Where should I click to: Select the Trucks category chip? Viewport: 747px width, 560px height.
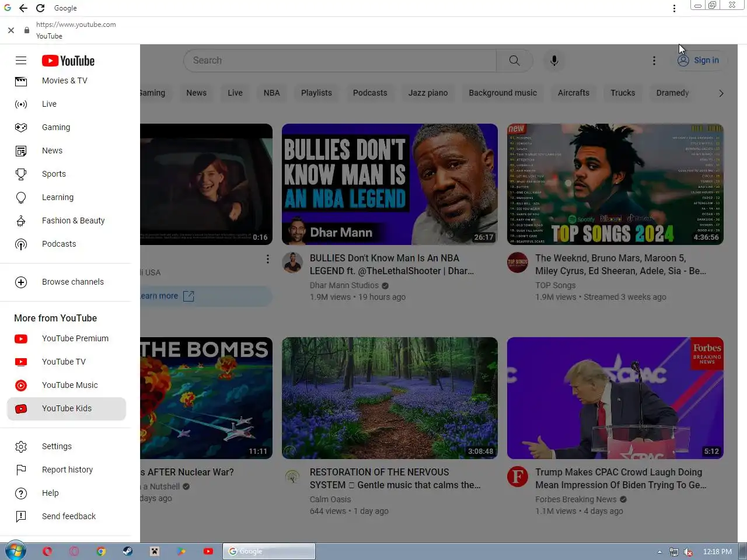pos(623,93)
